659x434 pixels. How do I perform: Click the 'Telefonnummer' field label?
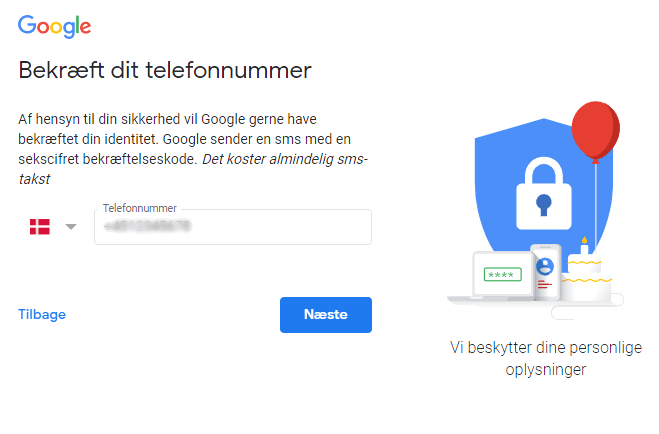(139, 208)
